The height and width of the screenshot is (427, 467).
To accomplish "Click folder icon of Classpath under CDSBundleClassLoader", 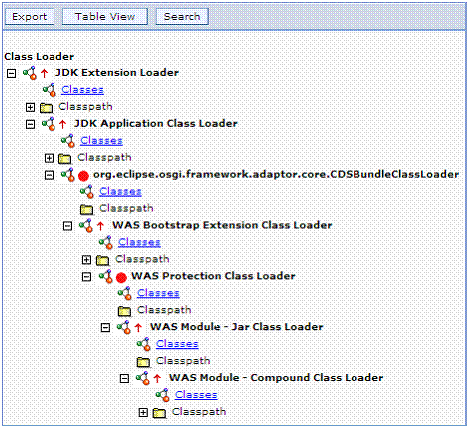I will coord(87,210).
